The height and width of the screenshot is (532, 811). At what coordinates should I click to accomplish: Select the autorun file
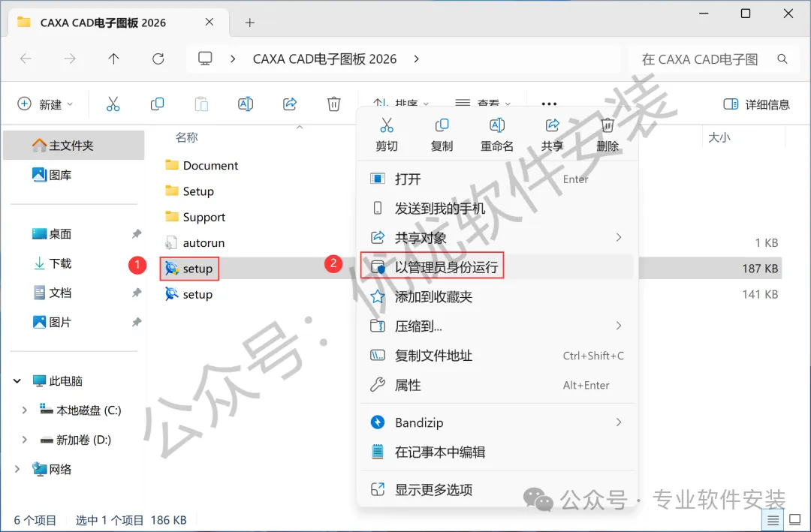(194, 243)
